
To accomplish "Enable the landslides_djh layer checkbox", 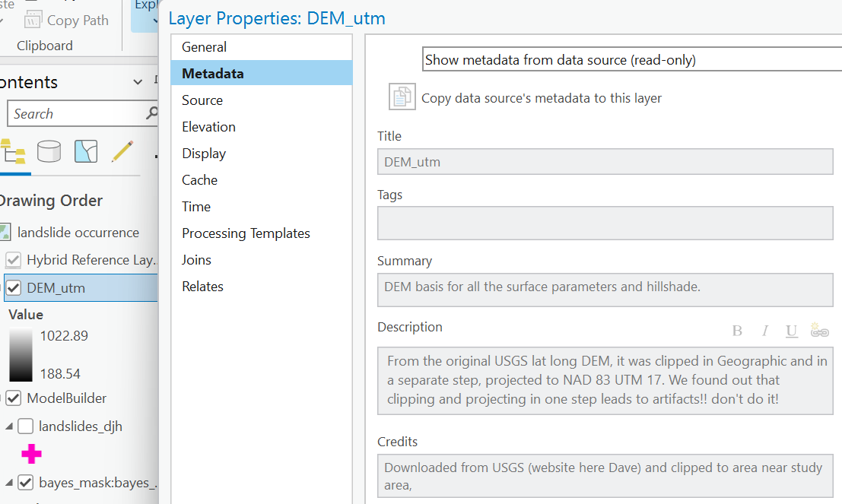I will click(25, 426).
